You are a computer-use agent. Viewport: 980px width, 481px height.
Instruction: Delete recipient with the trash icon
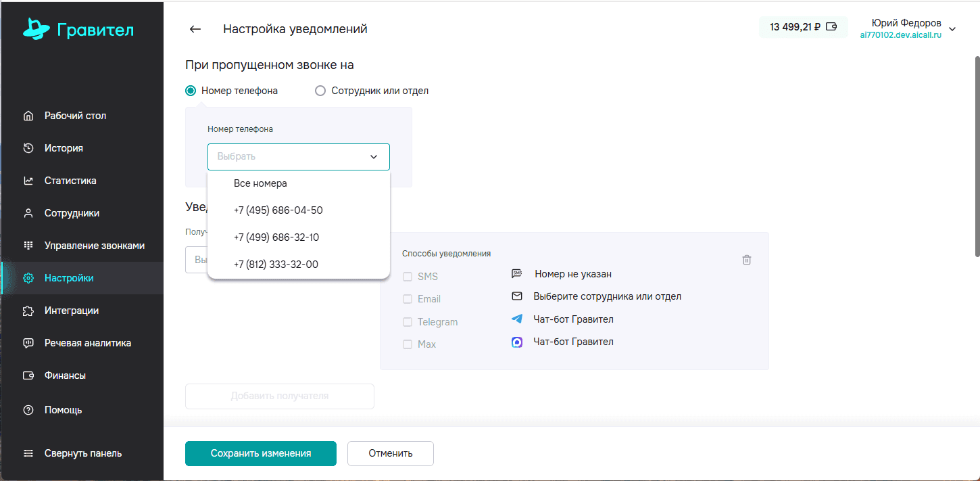tap(747, 260)
